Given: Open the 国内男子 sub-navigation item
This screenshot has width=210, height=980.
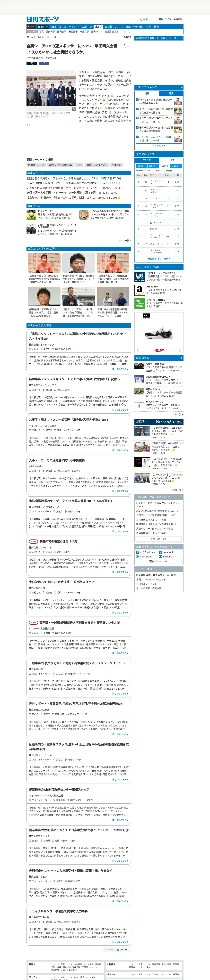Looking at the screenshot, I should tap(50, 32).
